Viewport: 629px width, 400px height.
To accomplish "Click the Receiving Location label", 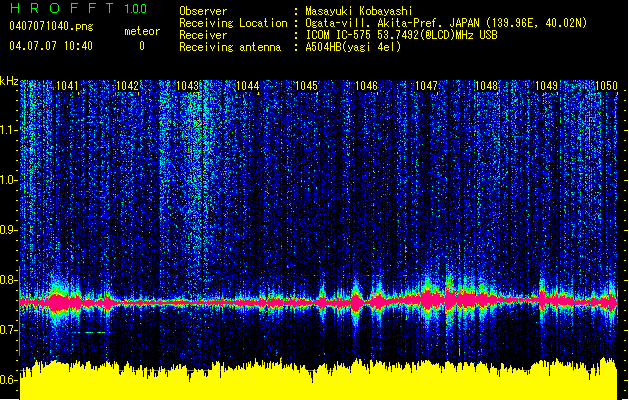I will click(233, 23).
